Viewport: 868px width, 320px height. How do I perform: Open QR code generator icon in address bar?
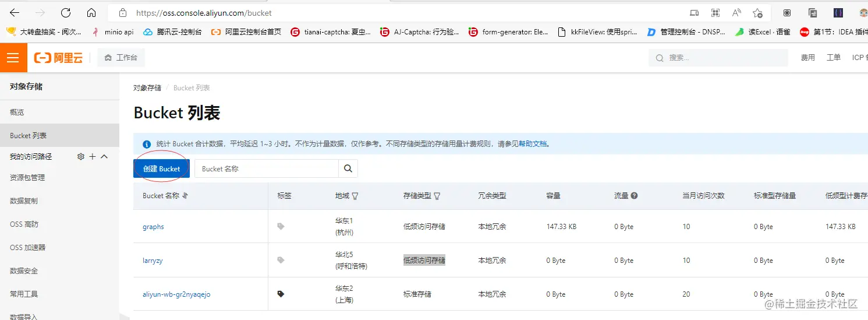715,13
